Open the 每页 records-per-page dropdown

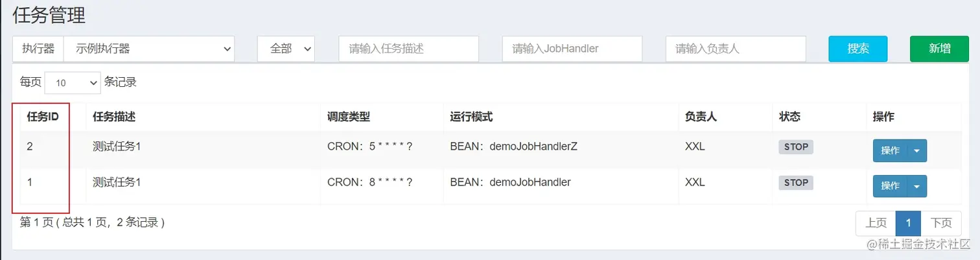(x=73, y=83)
